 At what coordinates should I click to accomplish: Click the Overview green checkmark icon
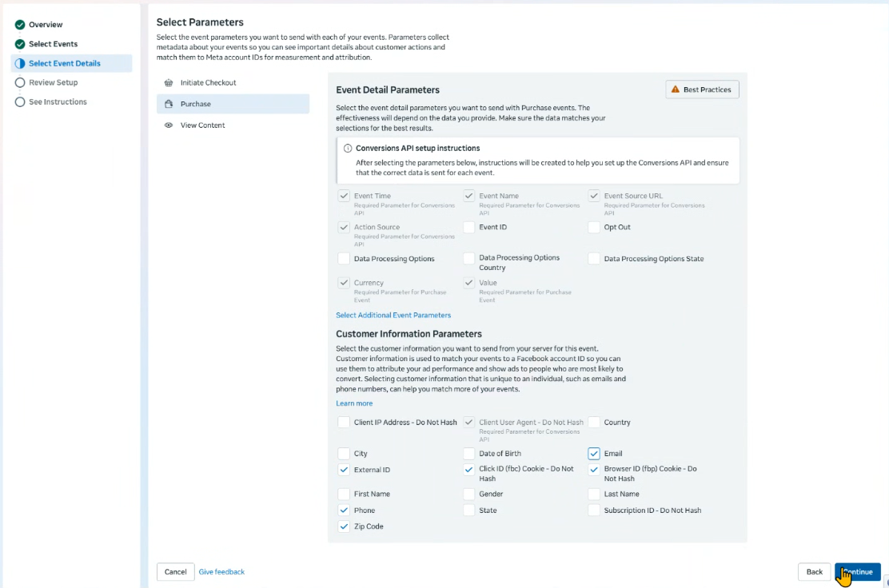[20, 24]
